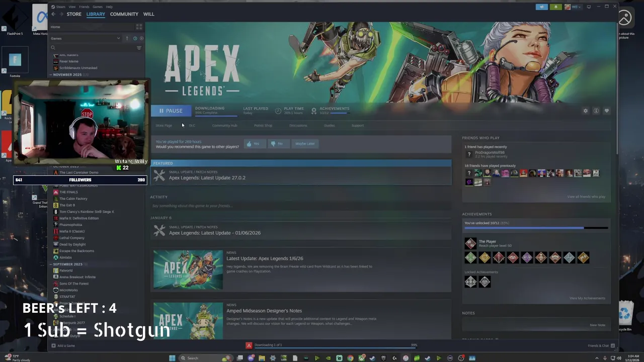The width and height of the screenshot is (644, 362).
Task: Open the library collections grid view icon
Action: (139, 27)
